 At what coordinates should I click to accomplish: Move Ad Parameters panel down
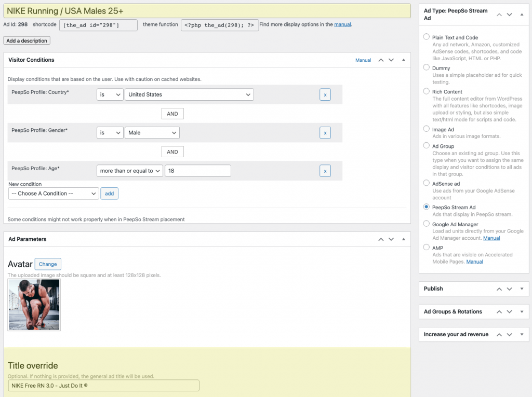[391, 239]
